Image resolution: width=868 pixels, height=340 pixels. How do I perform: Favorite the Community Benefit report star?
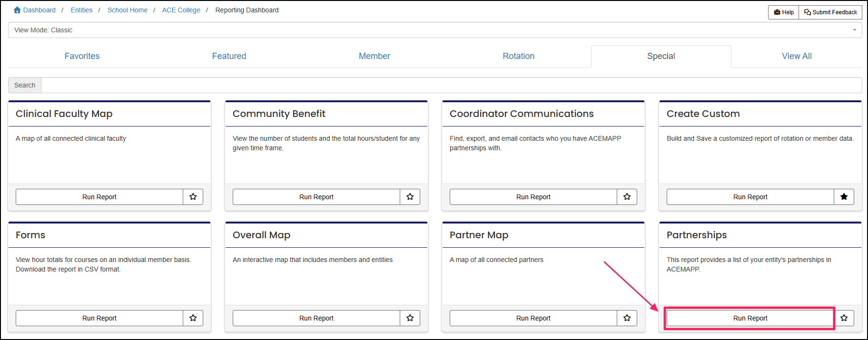pyautogui.click(x=410, y=197)
